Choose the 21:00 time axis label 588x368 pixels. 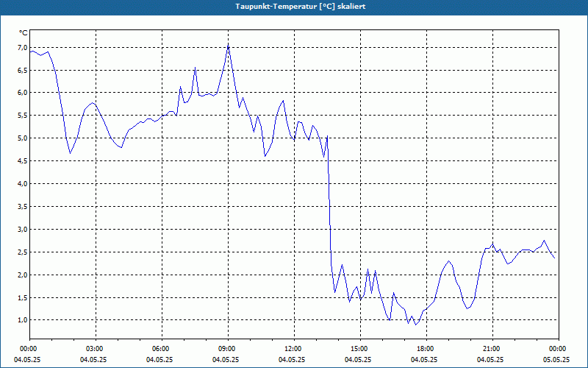(491, 349)
